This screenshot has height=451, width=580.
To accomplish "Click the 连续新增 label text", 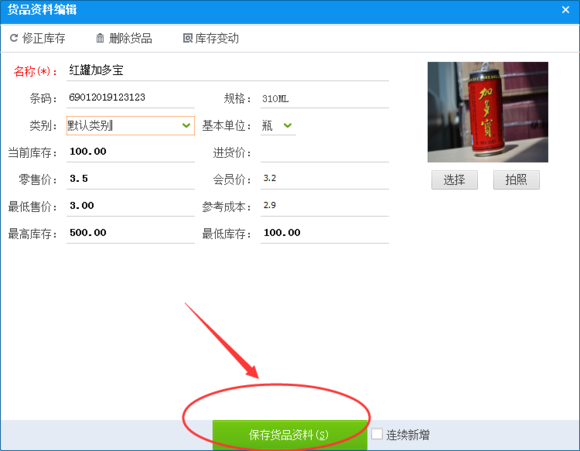I will coord(408,435).
